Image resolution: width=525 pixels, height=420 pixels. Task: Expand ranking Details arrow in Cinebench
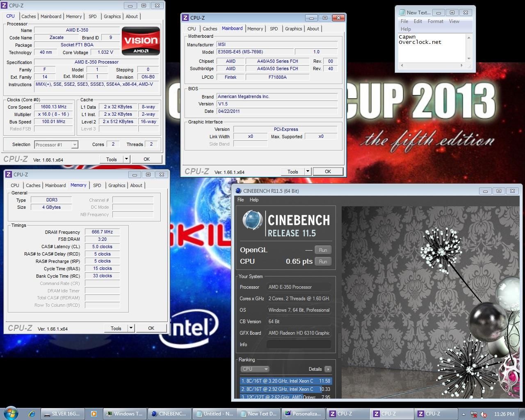pos(328,369)
